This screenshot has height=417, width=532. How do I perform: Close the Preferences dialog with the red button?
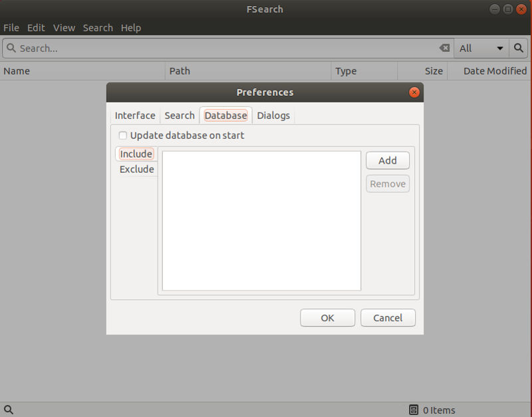(x=414, y=92)
